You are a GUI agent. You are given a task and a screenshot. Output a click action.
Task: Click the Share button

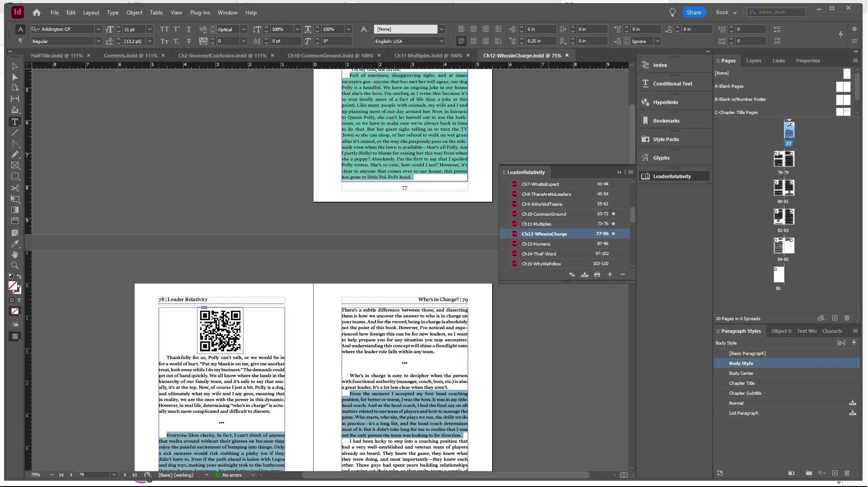[x=693, y=12]
